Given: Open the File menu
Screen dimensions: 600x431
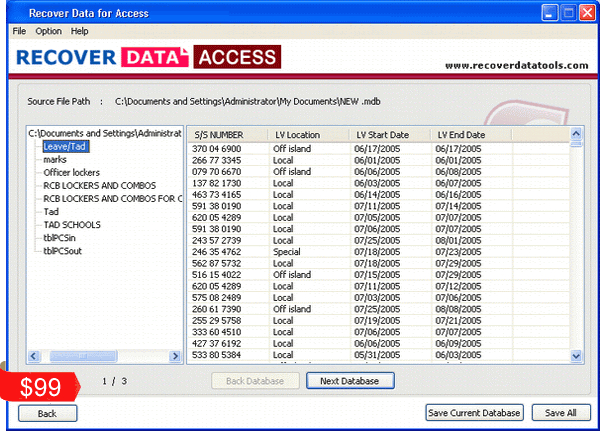Looking at the screenshot, I should click(x=19, y=31).
